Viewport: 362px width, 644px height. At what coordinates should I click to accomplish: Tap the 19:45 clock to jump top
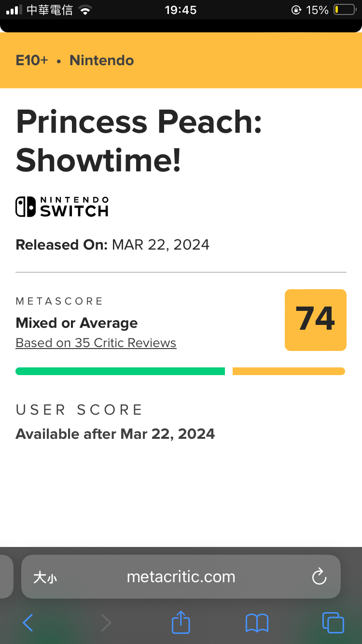[x=181, y=10]
